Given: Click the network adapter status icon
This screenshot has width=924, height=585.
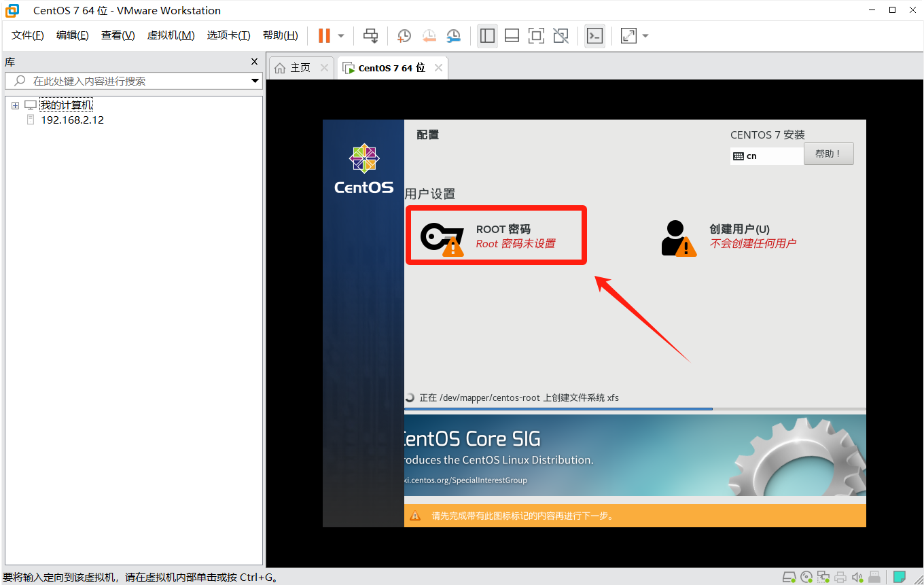Looking at the screenshot, I should coord(823,578).
